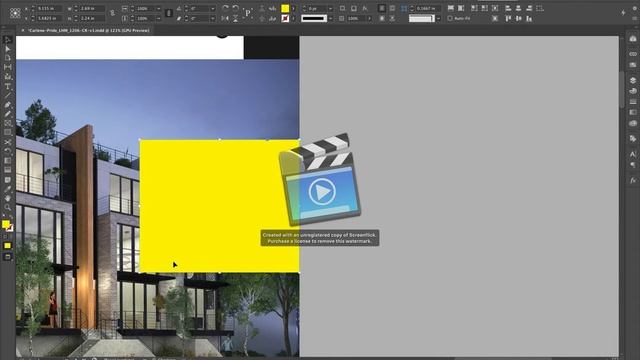Open the Character Styles panel icon
This screenshot has height=360, width=640.
[633, 154]
